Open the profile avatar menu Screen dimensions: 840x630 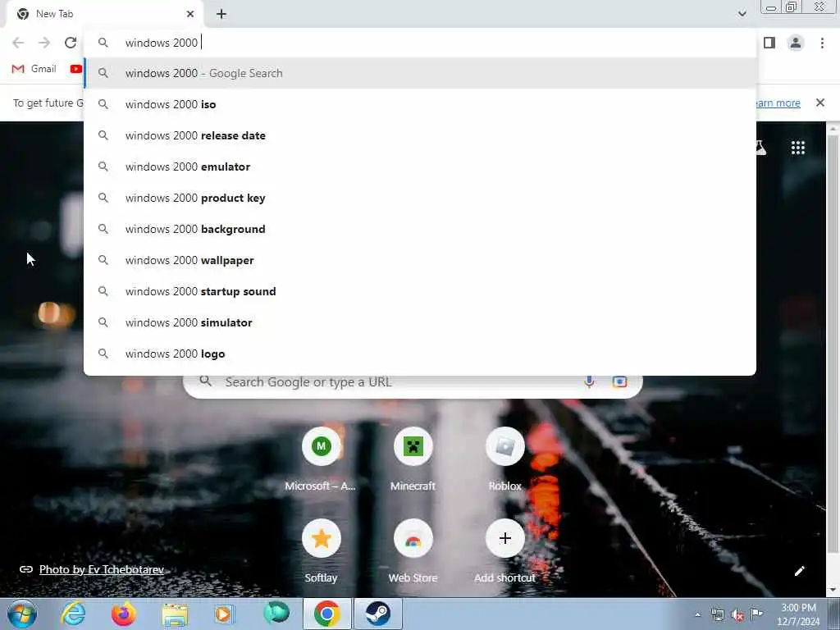[x=796, y=43]
